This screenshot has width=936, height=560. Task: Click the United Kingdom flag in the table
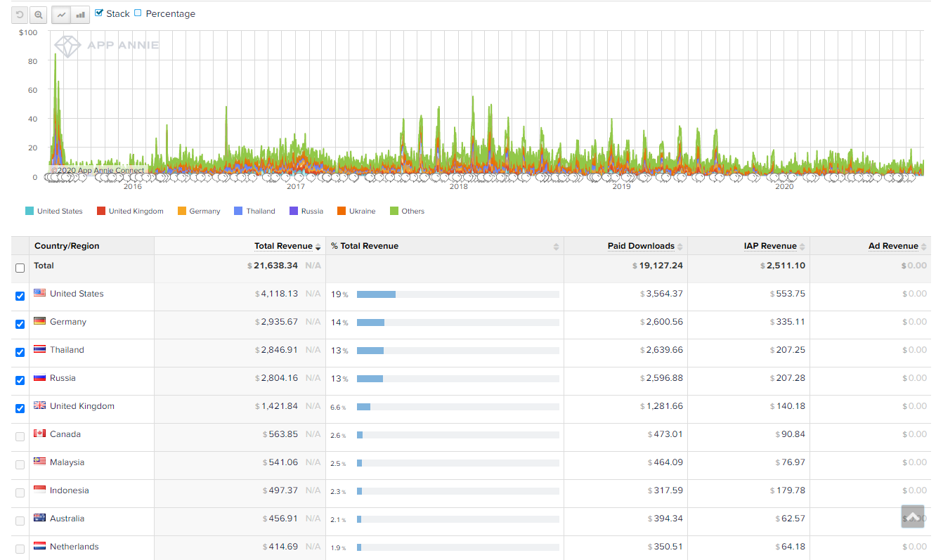click(x=40, y=405)
